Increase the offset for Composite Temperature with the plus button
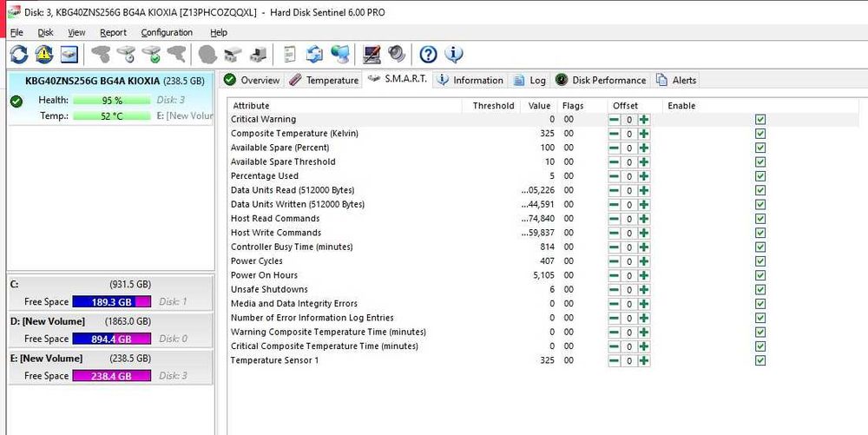The width and height of the screenshot is (868, 435). click(x=644, y=134)
